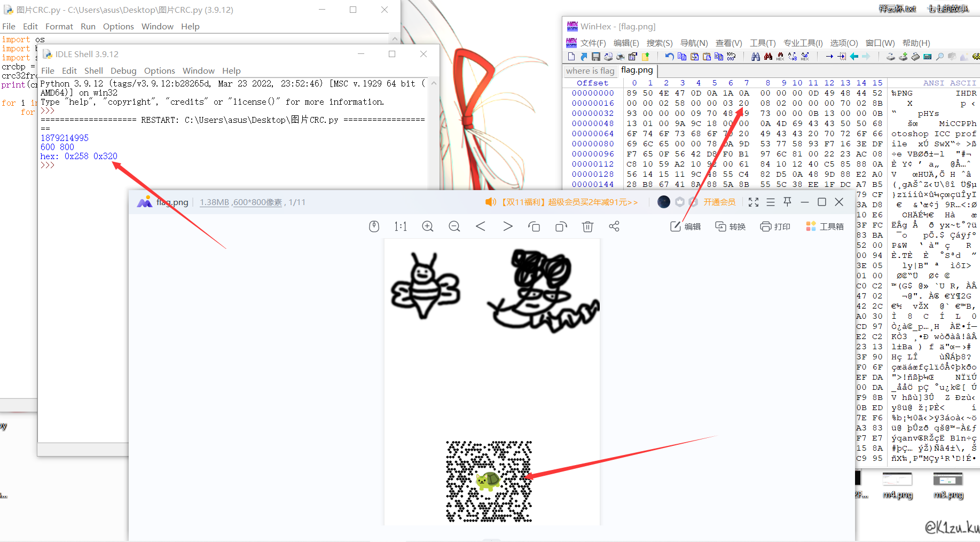Open image viewer hamburger menu
980x542 pixels.
771,202
